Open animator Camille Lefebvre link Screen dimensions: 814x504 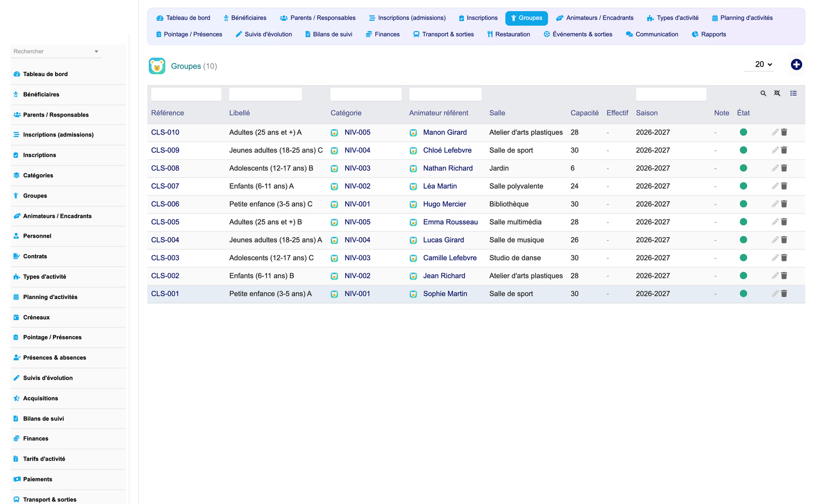(450, 258)
